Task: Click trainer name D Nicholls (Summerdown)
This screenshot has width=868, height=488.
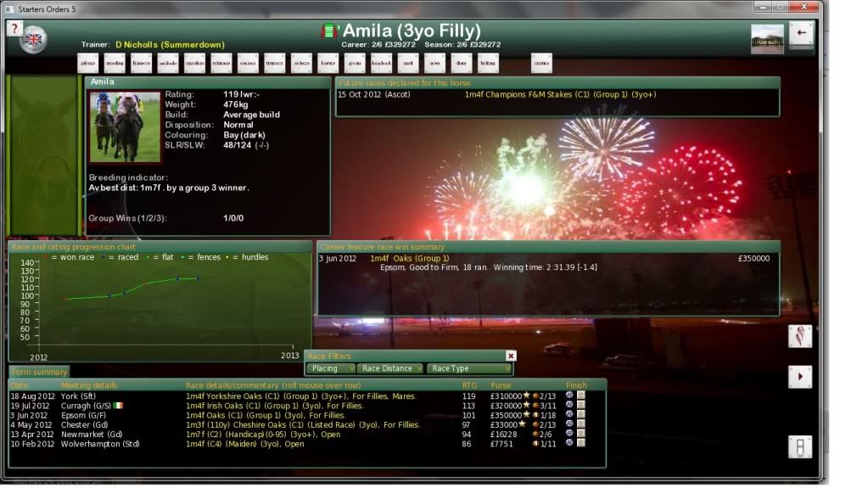Action: 170,44
